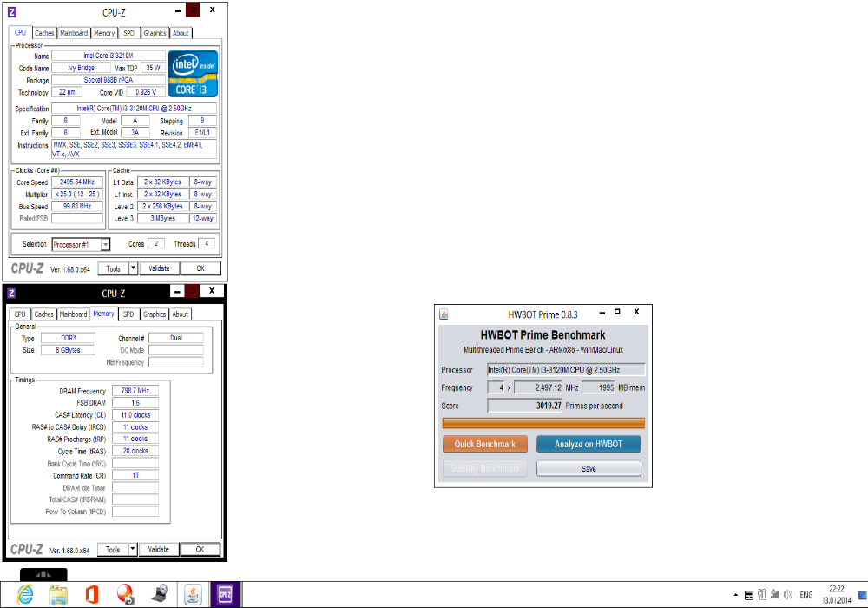The image size is (868, 608).
Task: Switch to Caches tab in top CPU-Z window
Action: (44, 33)
